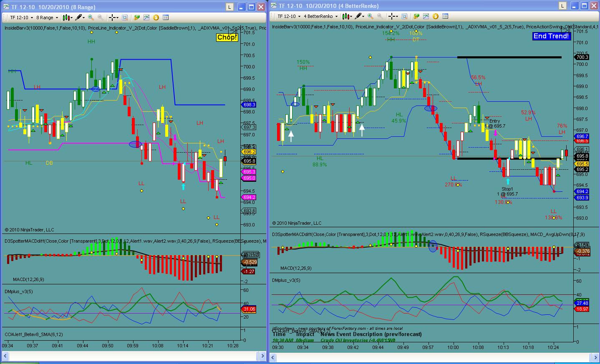The height and width of the screenshot is (364, 600).
Task: Click the greyed zoom-out icon in BetterRenko window
Action: tap(380, 16)
